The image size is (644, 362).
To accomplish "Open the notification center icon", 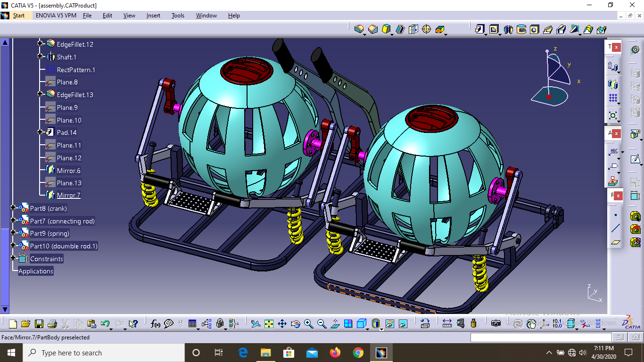I will [628, 353].
